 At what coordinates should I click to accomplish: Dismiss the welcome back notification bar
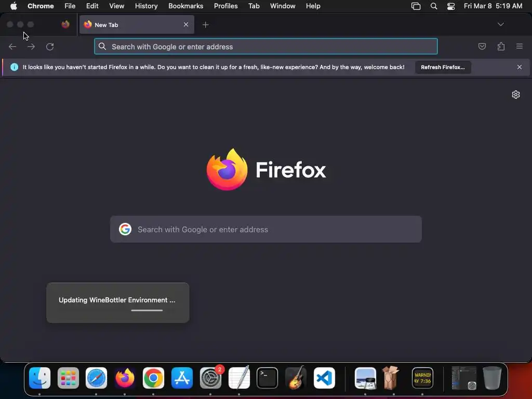point(520,67)
